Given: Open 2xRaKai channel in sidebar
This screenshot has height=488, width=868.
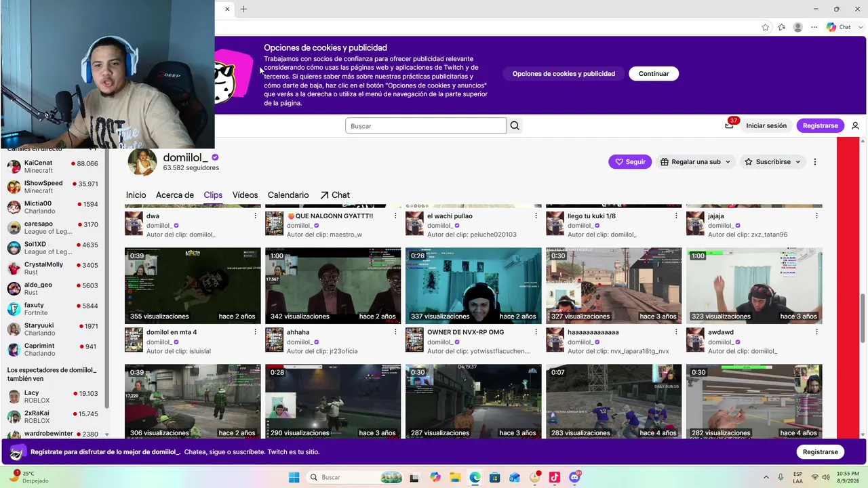Looking at the screenshot, I should coord(53,417).
